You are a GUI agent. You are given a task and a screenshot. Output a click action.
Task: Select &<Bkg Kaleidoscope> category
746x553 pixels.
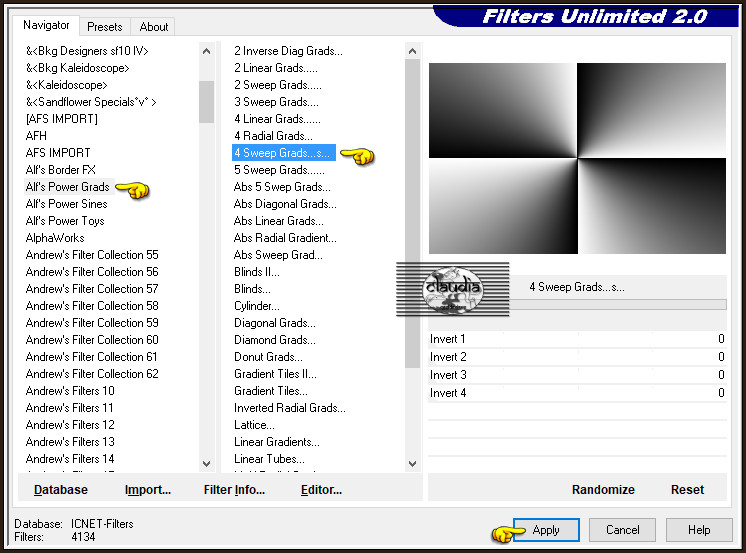pos(78,68)
